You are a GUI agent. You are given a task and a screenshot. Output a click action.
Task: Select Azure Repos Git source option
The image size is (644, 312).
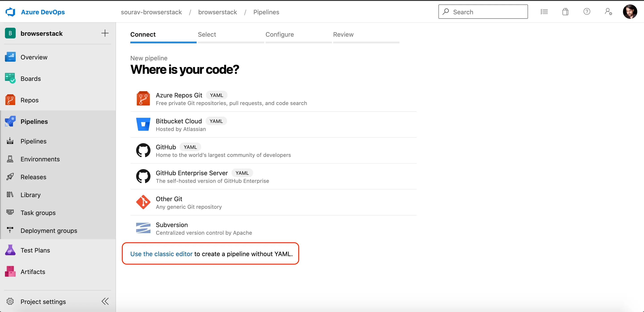pyautogui.click(x=179, y=95)
